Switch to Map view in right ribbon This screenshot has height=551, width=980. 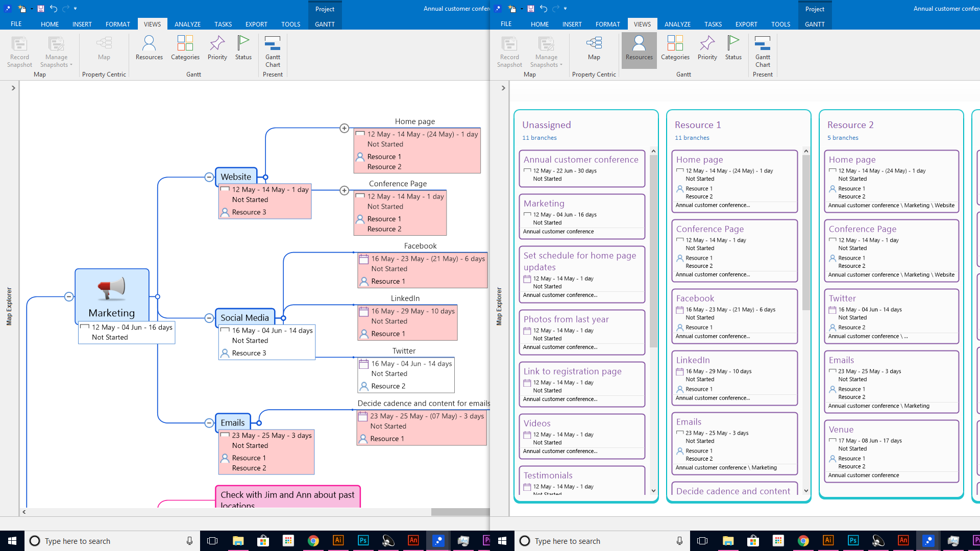(x=594, y=48)
